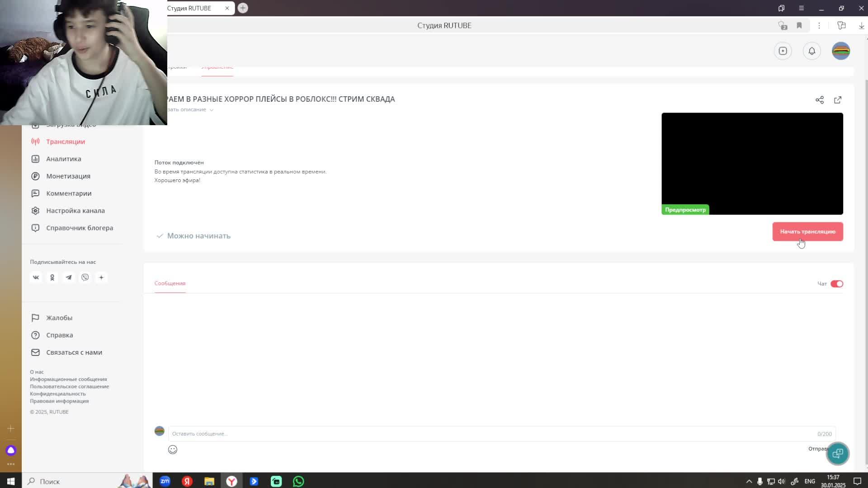Open Справочник блогера in the sidebar
Image resolution: width=868 pixels, height=488 pixels.
tap(80, 228)
